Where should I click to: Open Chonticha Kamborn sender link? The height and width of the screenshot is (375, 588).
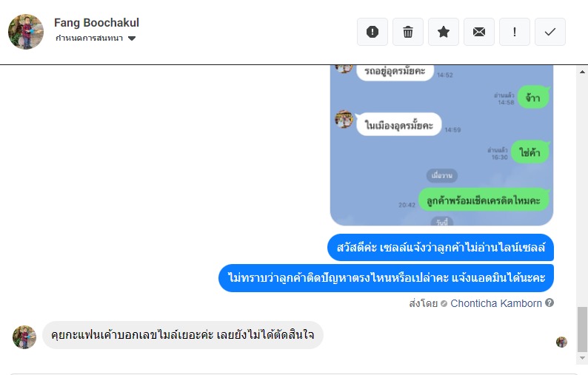point(495,303)
